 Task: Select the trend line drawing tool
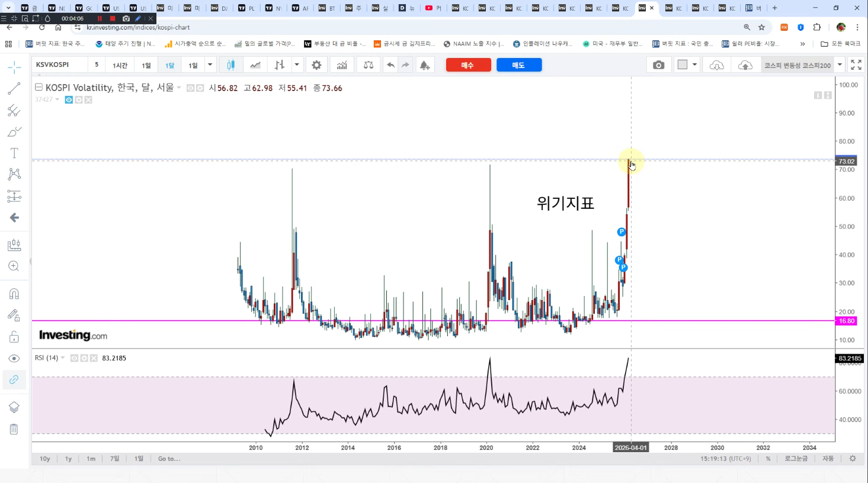coord(14,89)
